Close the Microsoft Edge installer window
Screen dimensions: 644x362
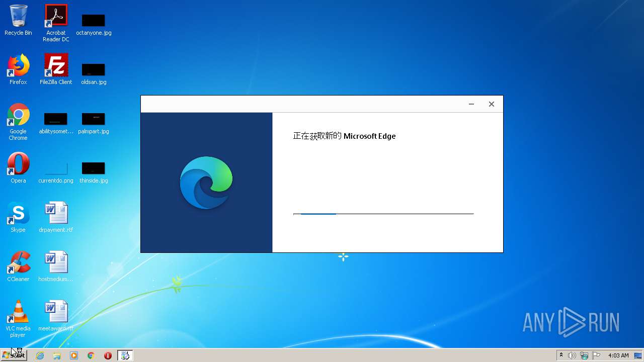click(x=492, y=104)
